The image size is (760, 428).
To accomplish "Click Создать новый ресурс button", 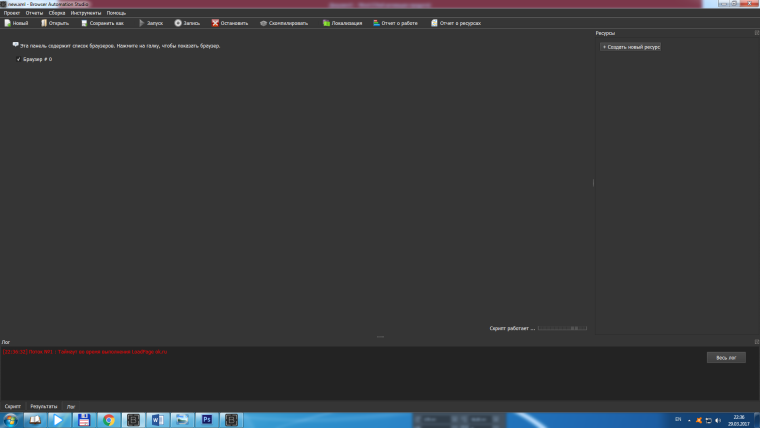I will point(630,47).
